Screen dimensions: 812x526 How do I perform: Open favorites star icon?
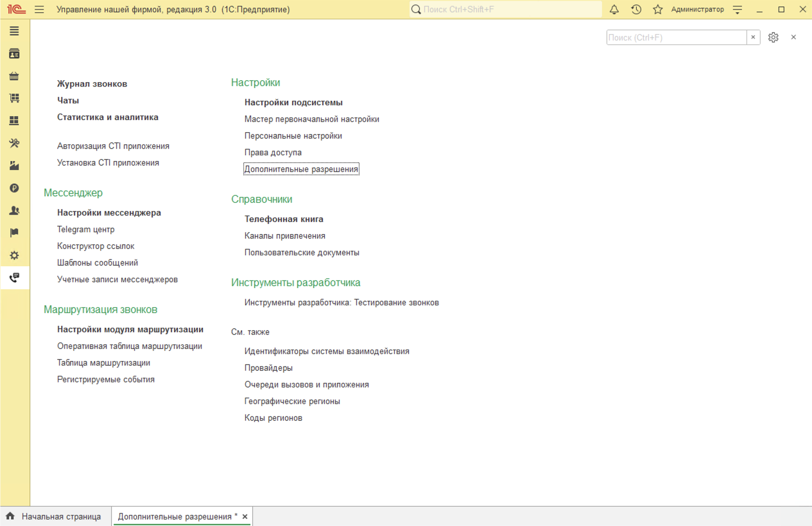click(658, 10)
